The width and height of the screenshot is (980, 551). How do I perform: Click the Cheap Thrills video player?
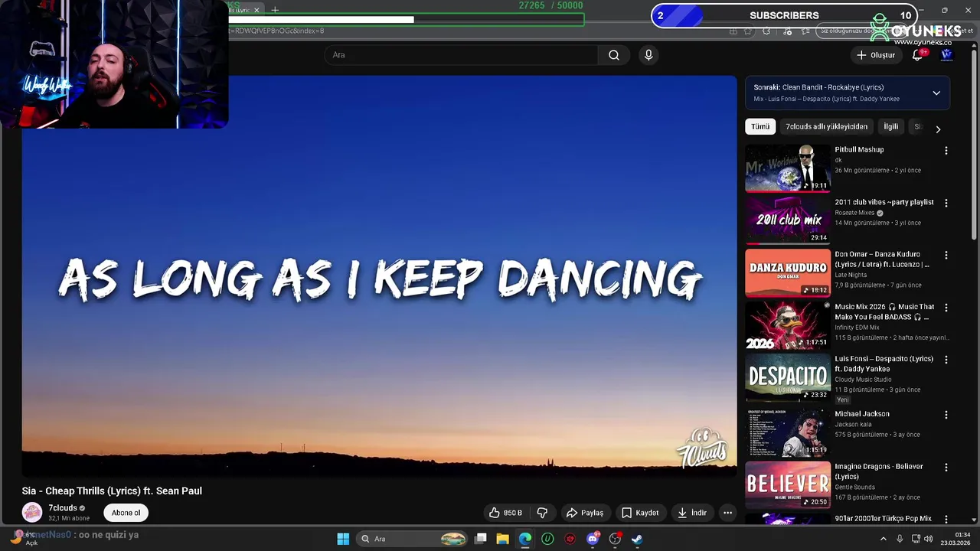[x=379, y=276]
